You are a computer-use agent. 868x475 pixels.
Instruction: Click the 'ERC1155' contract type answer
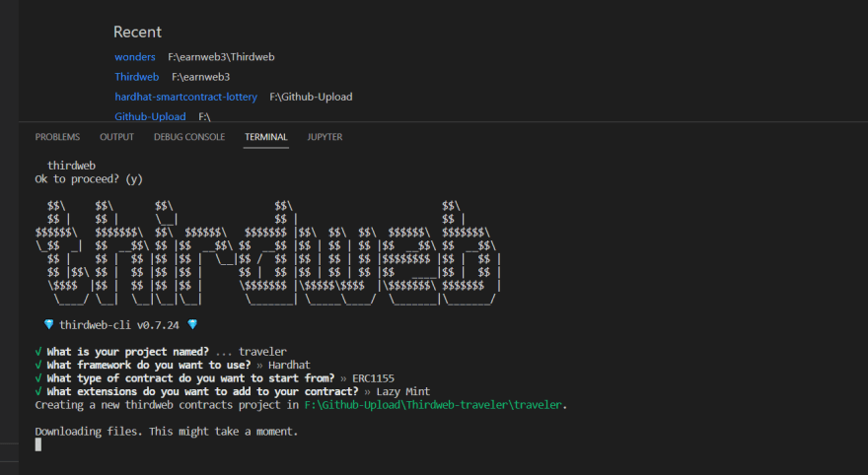point(374,378)
